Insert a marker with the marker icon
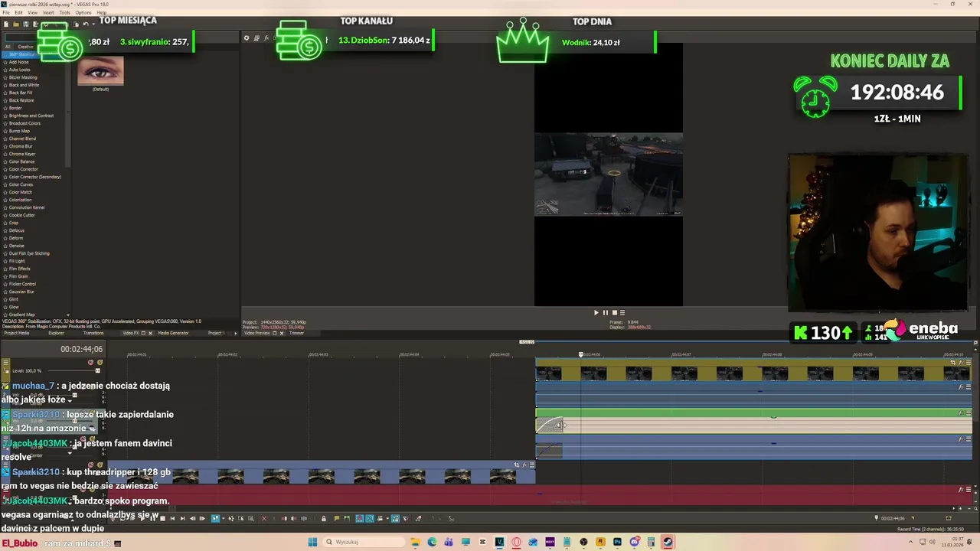The image size is (980, 551). (x=337, y=518)
